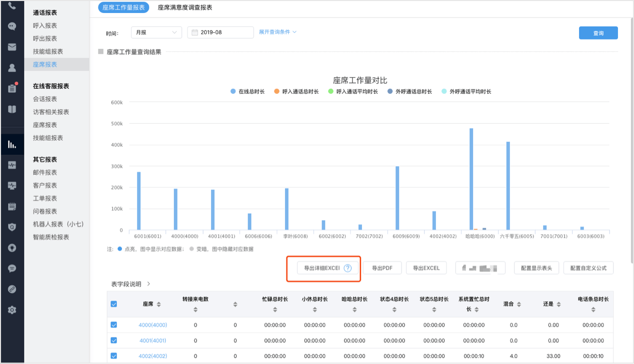Expand the 表字段说明 section chevron
This screenshot has width=634, height=364.
pyautogui.click(x=148, y=284)
